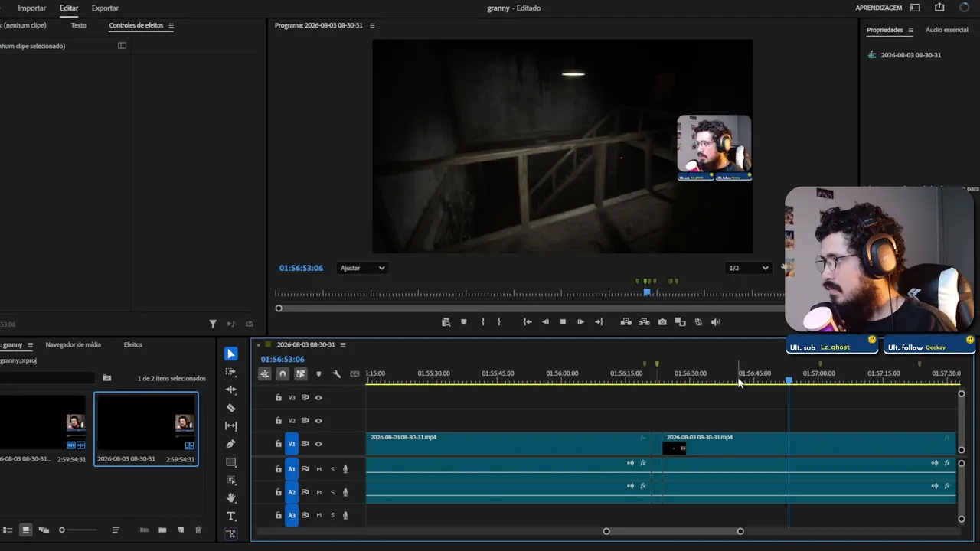Click the Export Frame camera icon
This screenshot has width=980, height=551.
(662, 322)
